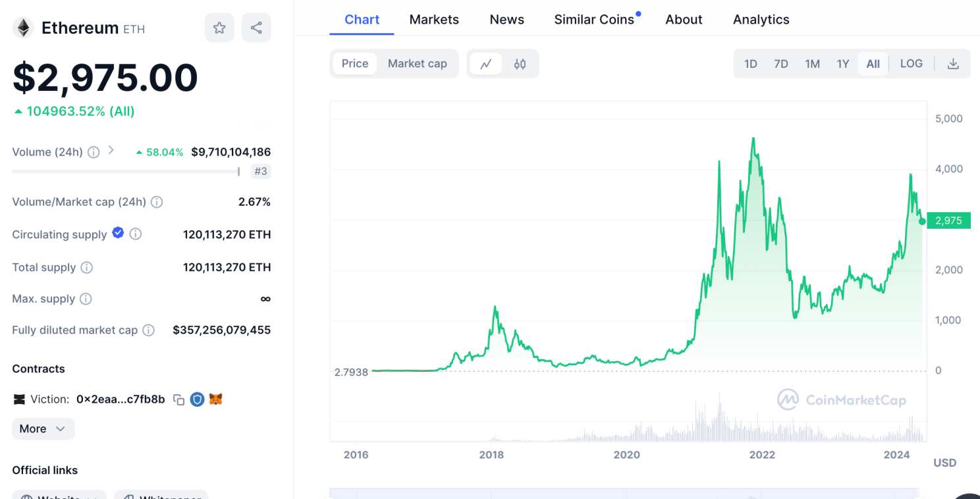Click the verified badge on Circulating supply
This screenshot has width=980, height=499.
[x=118, y=233]
